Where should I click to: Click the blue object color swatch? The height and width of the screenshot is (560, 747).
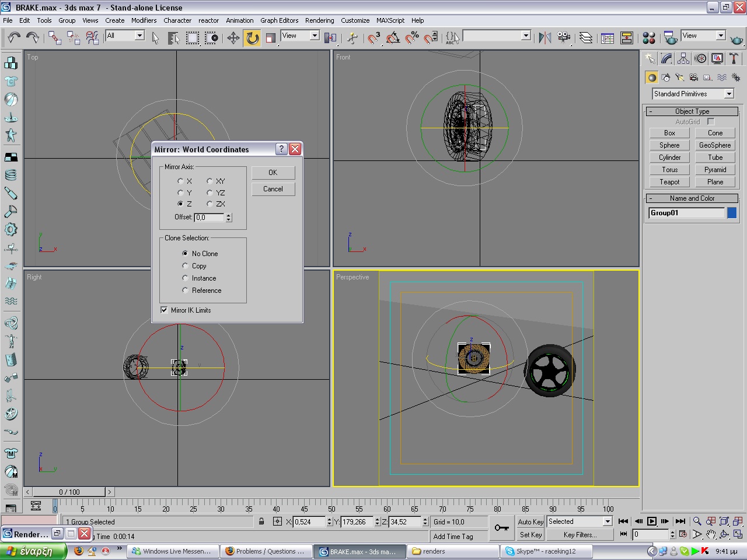tap(732, 213)
